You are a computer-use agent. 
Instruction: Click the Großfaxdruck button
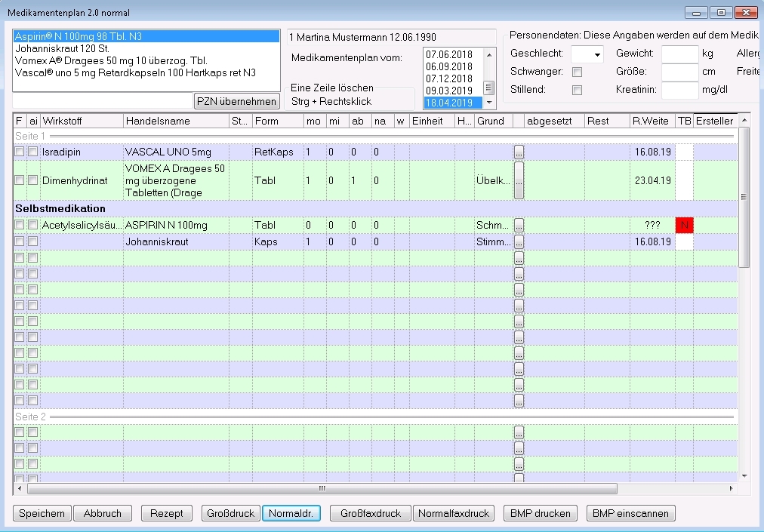(x=371, y=513)
